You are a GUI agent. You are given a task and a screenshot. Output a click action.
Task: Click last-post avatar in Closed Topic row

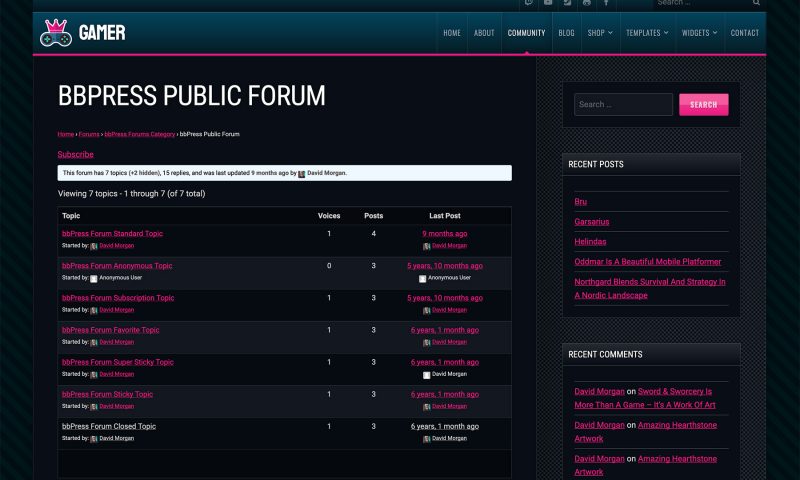tap(427, 439)
